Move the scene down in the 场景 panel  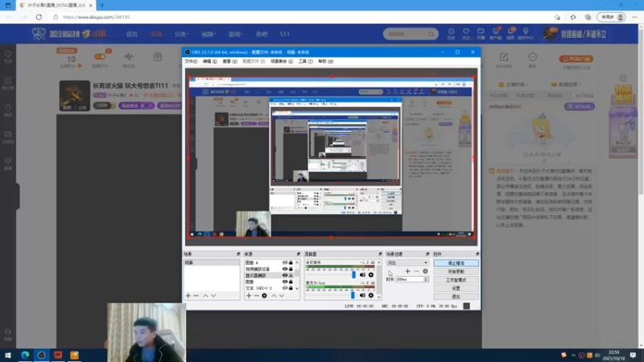(213, 295)
